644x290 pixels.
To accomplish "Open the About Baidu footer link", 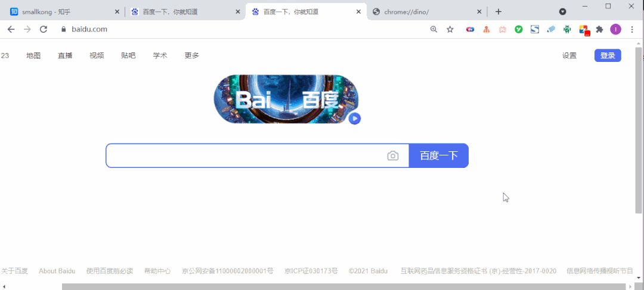I will click(x=57, y=271).
